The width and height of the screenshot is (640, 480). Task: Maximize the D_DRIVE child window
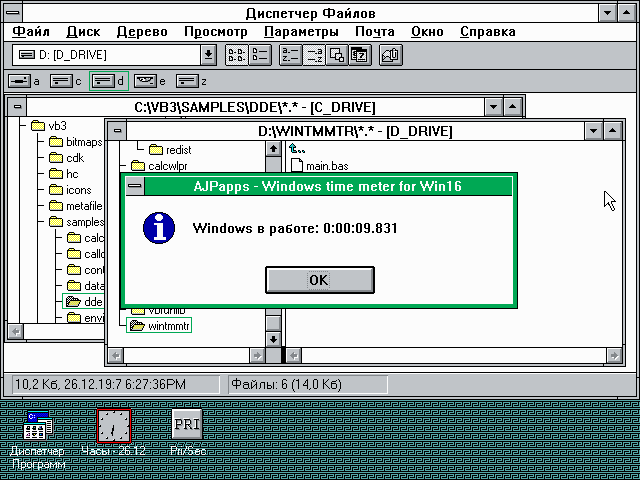[612, 131]
